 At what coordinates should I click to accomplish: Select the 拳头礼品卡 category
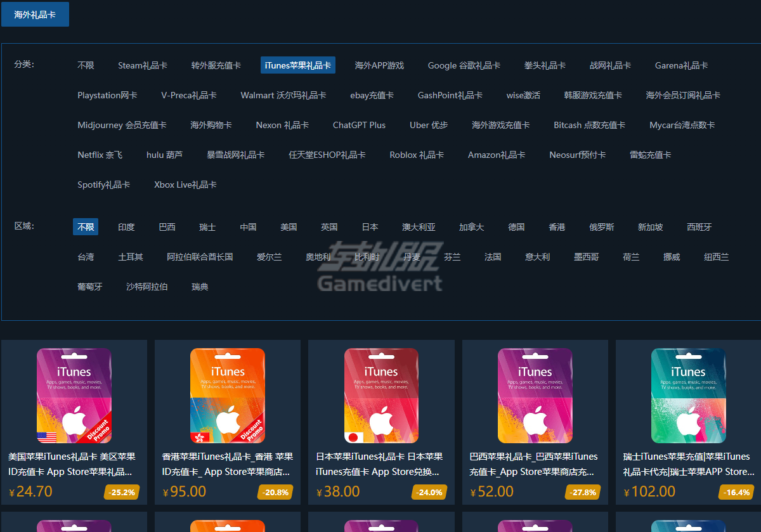pos(545,65)
